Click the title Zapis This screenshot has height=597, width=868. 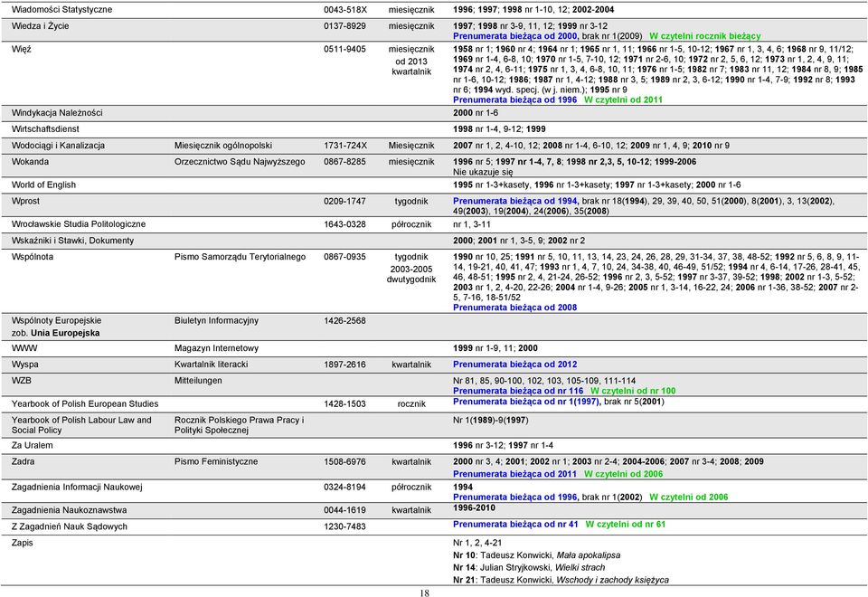click(22, 543)
